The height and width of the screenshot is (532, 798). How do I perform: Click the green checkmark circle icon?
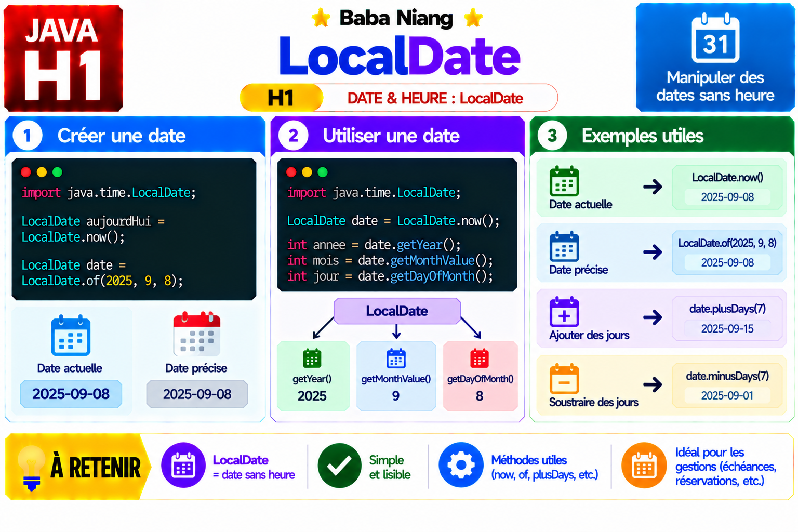pos(339,465)
